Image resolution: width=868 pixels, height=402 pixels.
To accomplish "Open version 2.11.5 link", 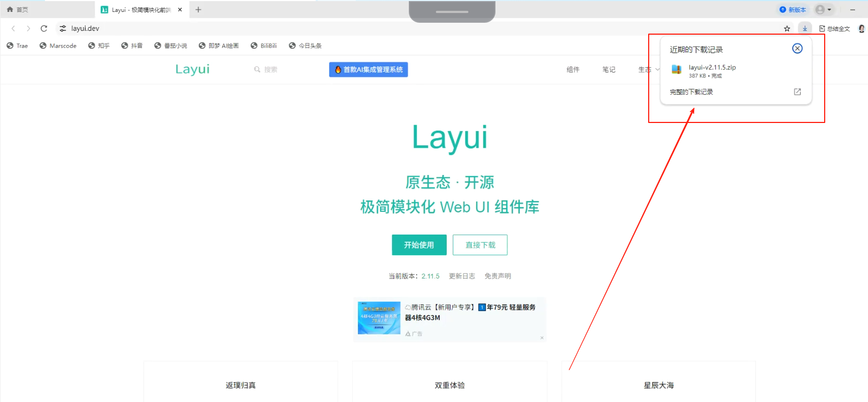I will [x=430, y=276].
